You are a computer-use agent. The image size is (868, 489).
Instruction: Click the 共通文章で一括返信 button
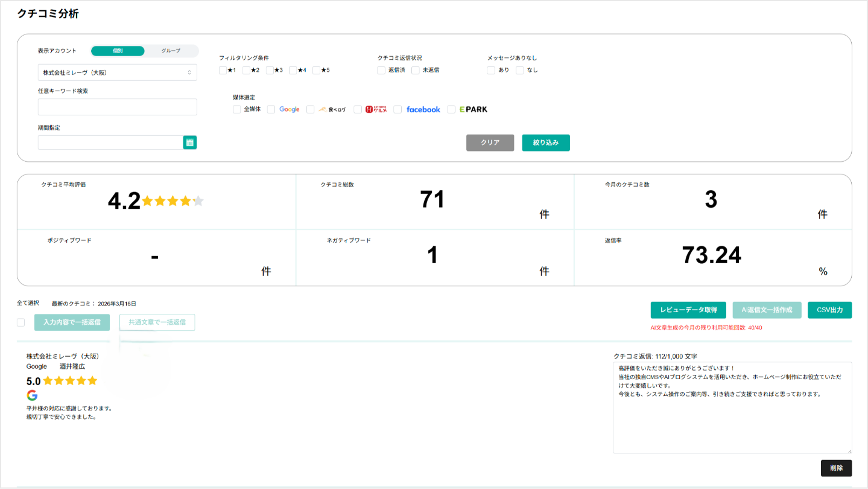coord(157,322)
